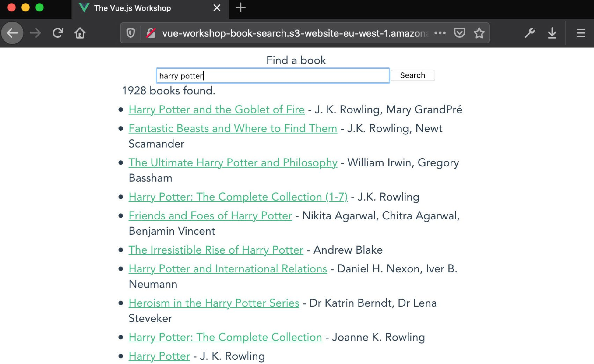Click the Andrew Blake author text

tap(348, 250)
